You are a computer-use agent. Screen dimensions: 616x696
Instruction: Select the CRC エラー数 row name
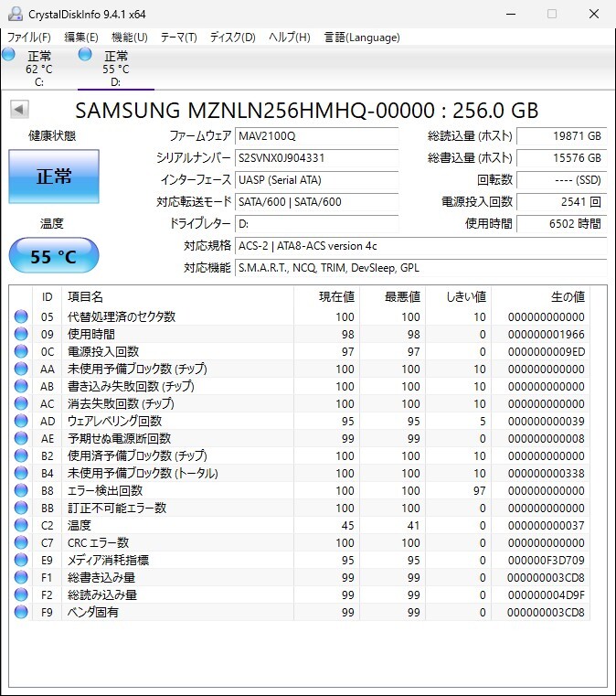[x=98, y=542]
